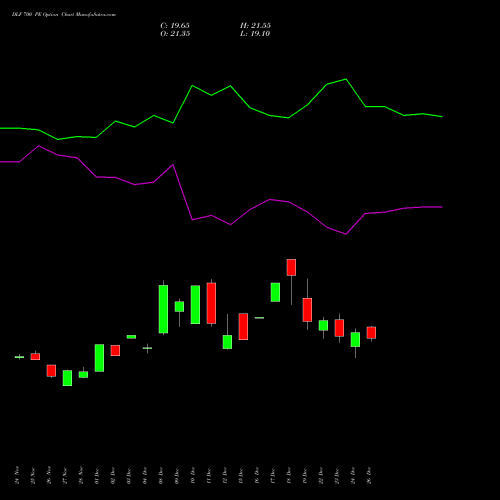Select the '04 Dec' date label
Screen dimensions: 500x500
(x=145, y=475)
